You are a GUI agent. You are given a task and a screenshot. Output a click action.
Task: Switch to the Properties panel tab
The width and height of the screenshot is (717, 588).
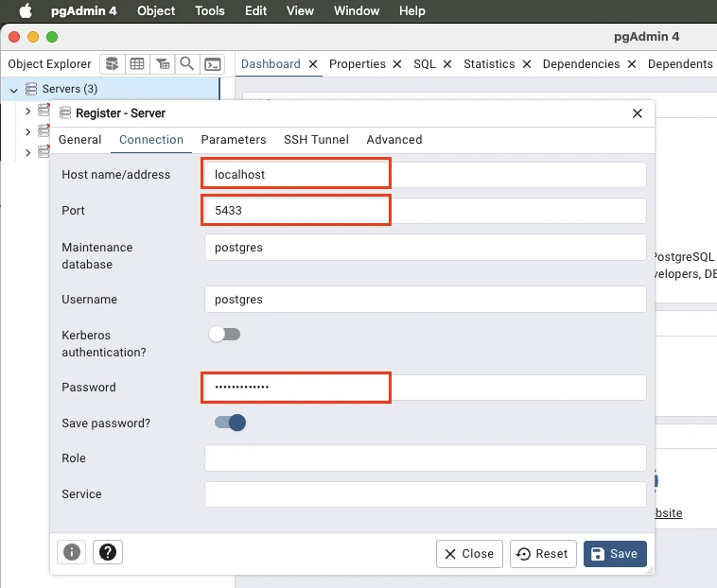(x=358, y=64)
